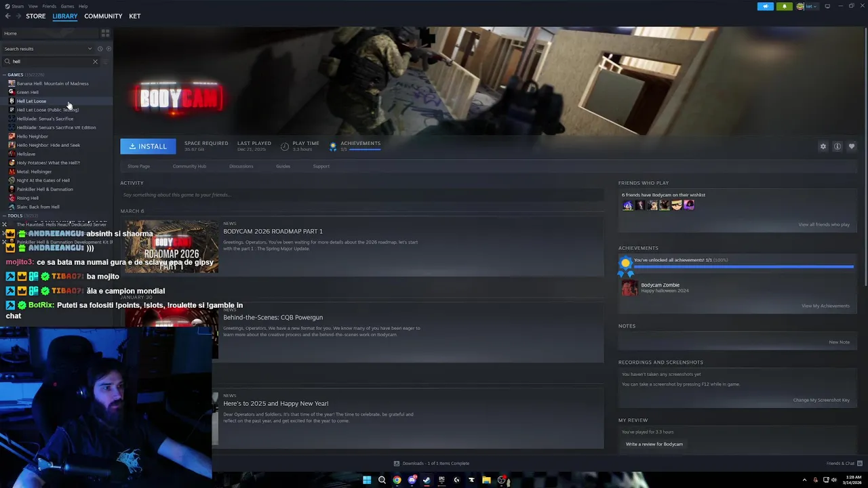Viewport: 868px width, 488px height.
Task: Switch to the STORE tab
Action: pyautogui.click(x=35, y=16)
